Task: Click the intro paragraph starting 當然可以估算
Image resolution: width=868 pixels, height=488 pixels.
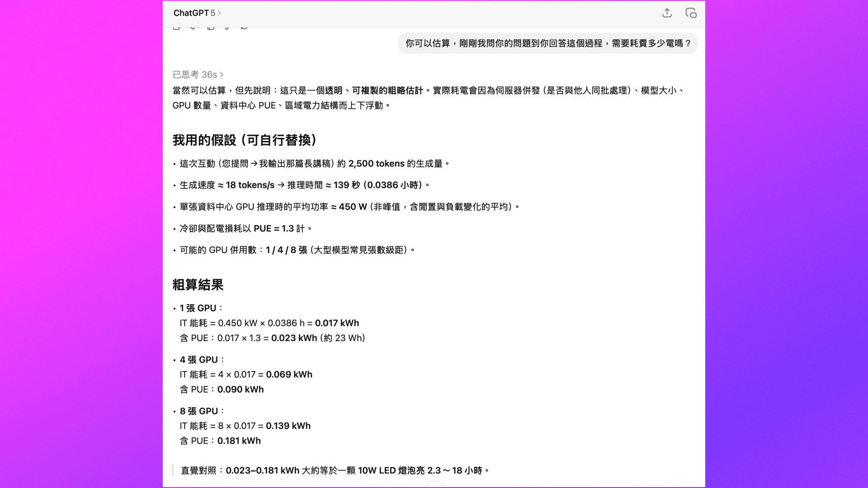Action: tap(429, 98)
